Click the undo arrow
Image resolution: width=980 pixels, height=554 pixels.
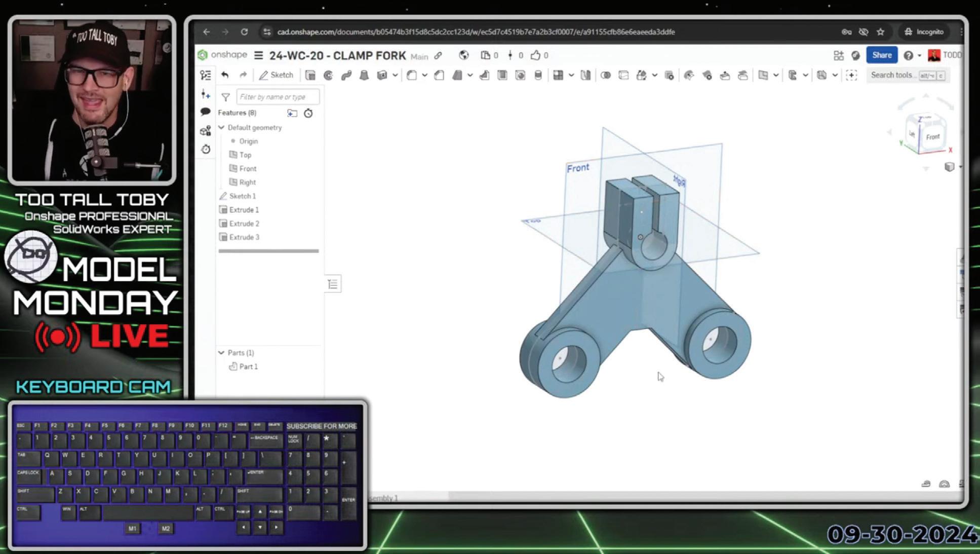tap(225, 75)
